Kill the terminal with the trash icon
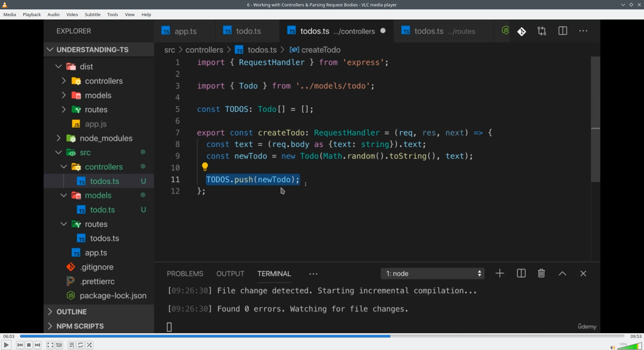The image size is (644, 350). pos(541,273)
